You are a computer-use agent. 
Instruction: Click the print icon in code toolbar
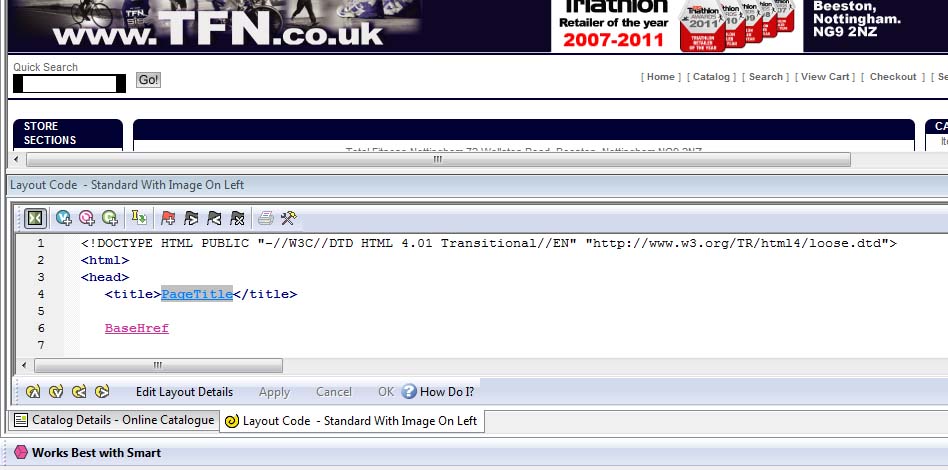click(266, 218)
